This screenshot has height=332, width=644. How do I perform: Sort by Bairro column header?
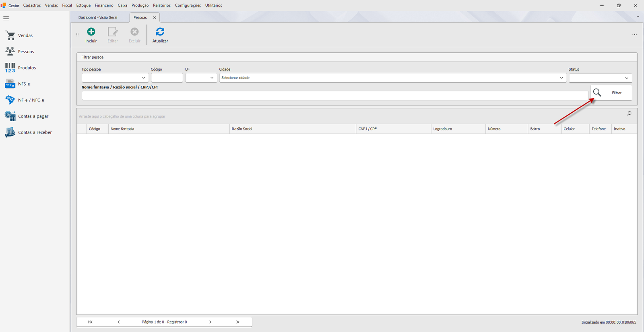(x=545, y=129)
